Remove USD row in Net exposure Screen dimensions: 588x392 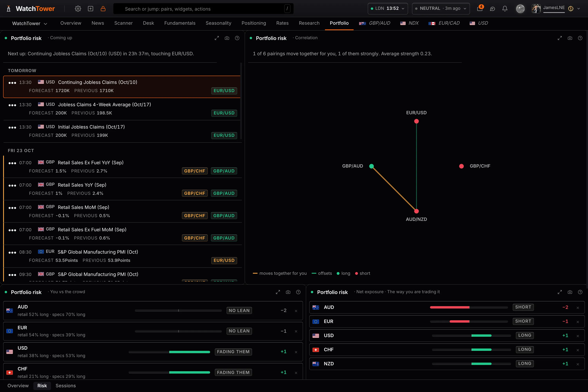pos(578,336)
